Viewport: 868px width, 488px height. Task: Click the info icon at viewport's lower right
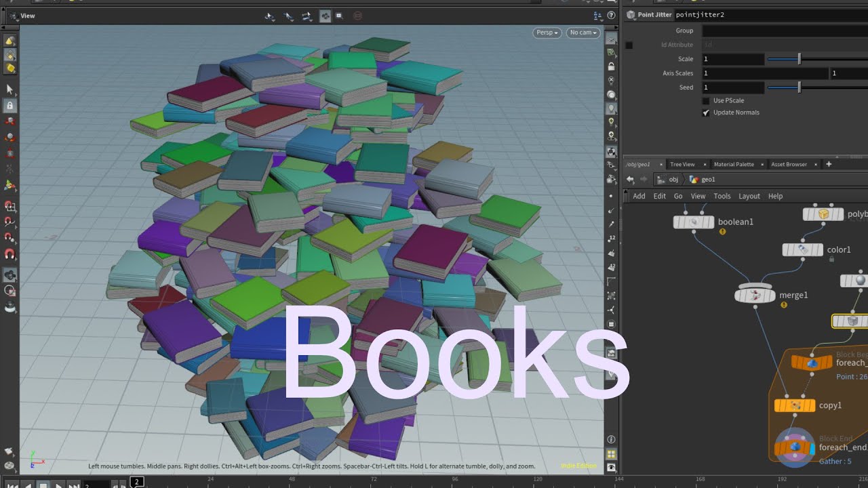coord(612,440)
